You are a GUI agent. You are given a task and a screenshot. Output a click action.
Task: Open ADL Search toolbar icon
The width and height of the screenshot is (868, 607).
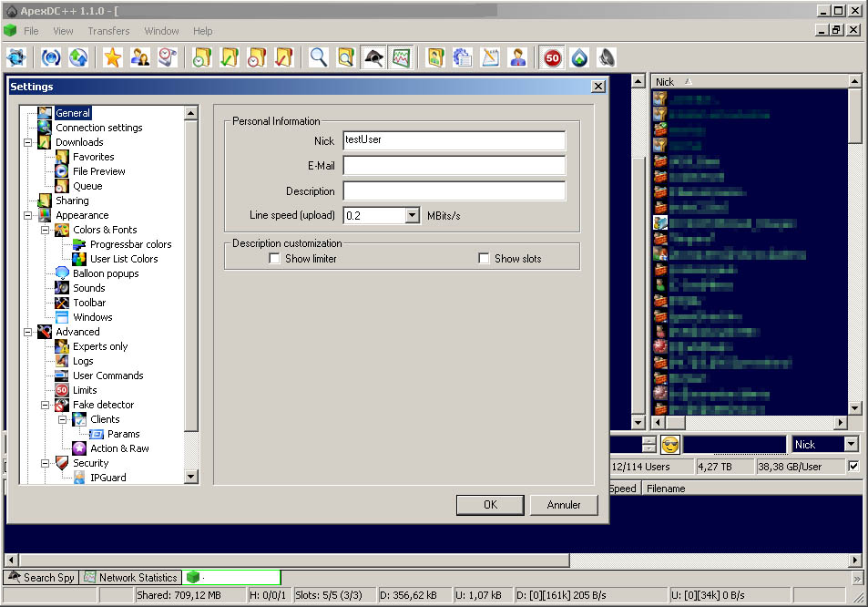pos(346,57)
